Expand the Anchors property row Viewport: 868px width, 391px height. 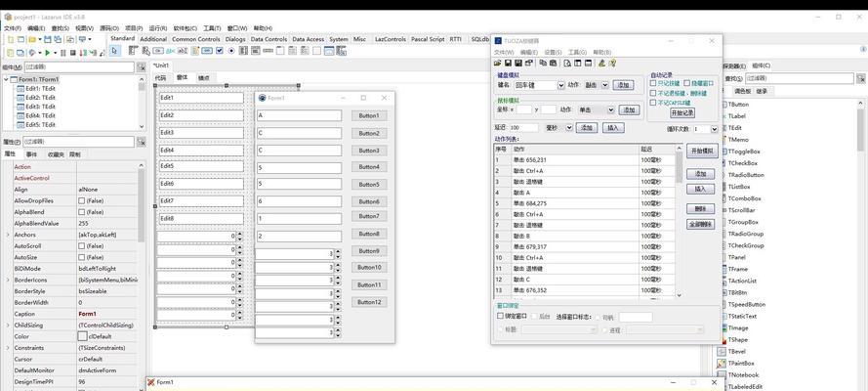[7, 235]
